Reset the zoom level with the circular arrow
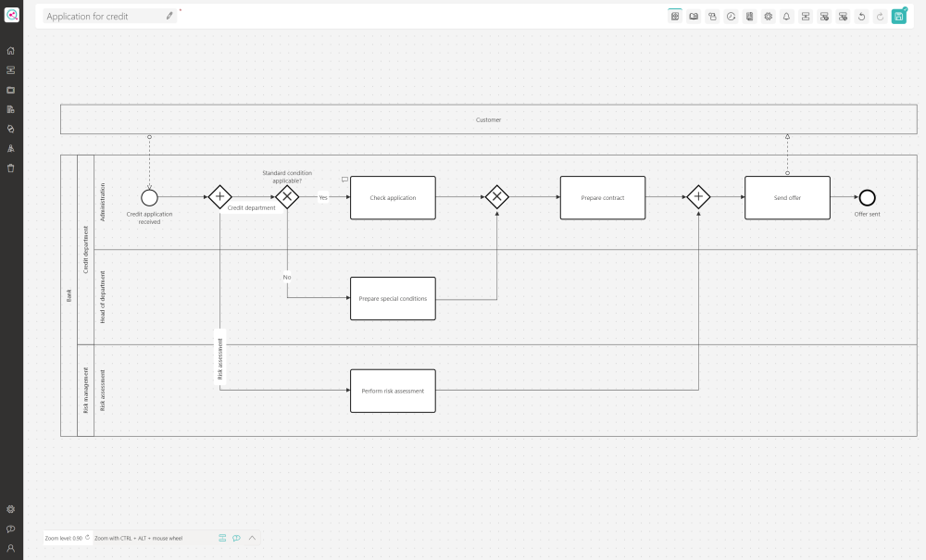 click(x=87, y=538)
